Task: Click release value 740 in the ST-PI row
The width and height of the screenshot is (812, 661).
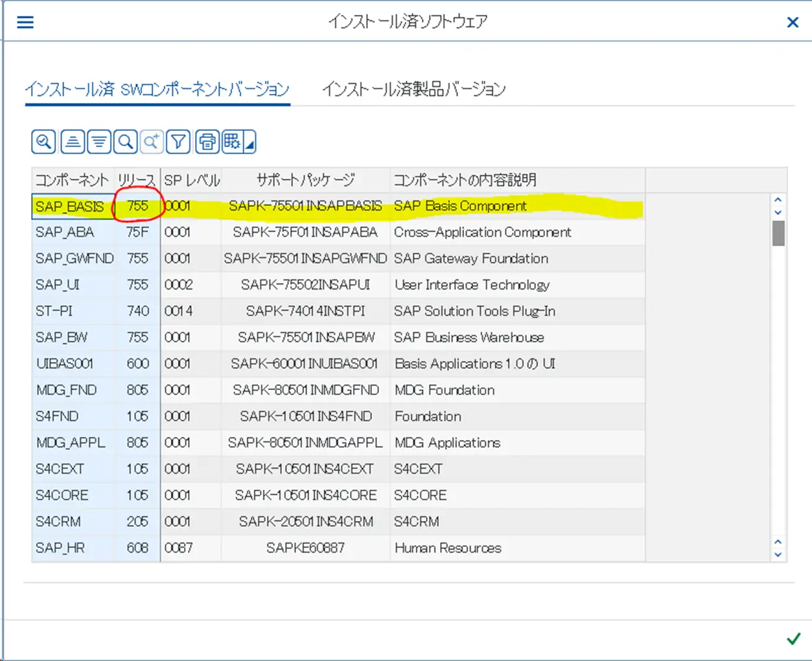Action: [x=137, y=311]
